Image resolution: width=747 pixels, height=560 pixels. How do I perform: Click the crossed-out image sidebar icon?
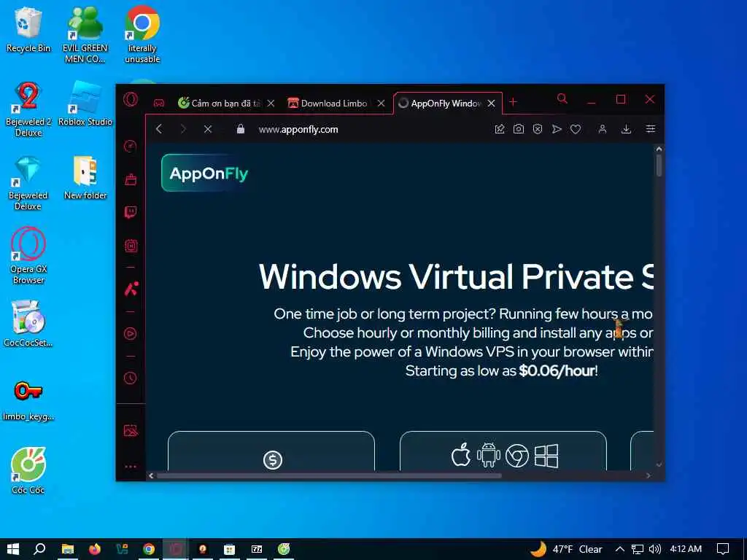(x=131, y=430)
